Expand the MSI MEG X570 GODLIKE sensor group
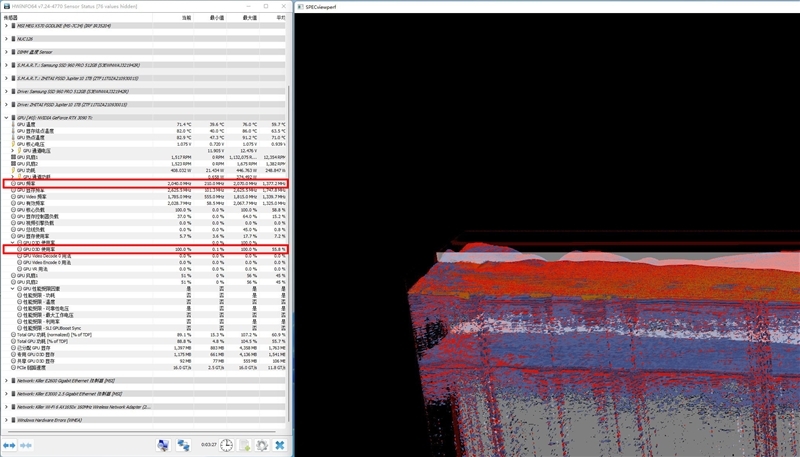Viewport: 800px width, 457px height. (x=7, y=26)
